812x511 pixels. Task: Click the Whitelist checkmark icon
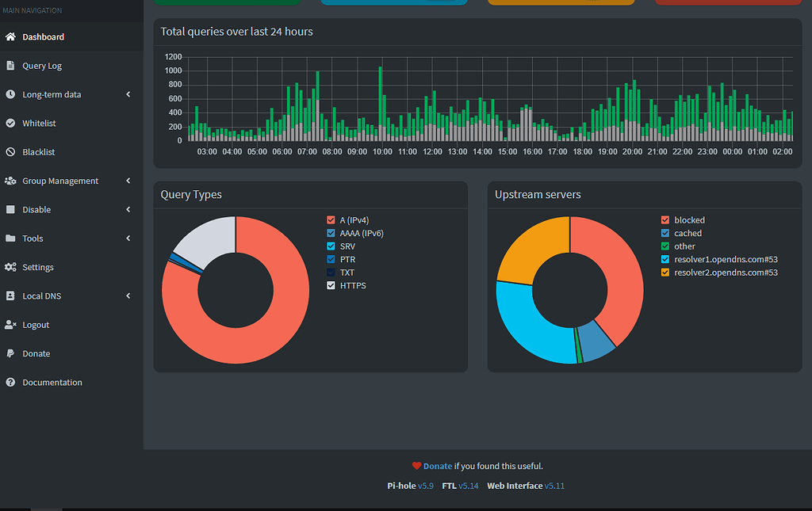10,123
